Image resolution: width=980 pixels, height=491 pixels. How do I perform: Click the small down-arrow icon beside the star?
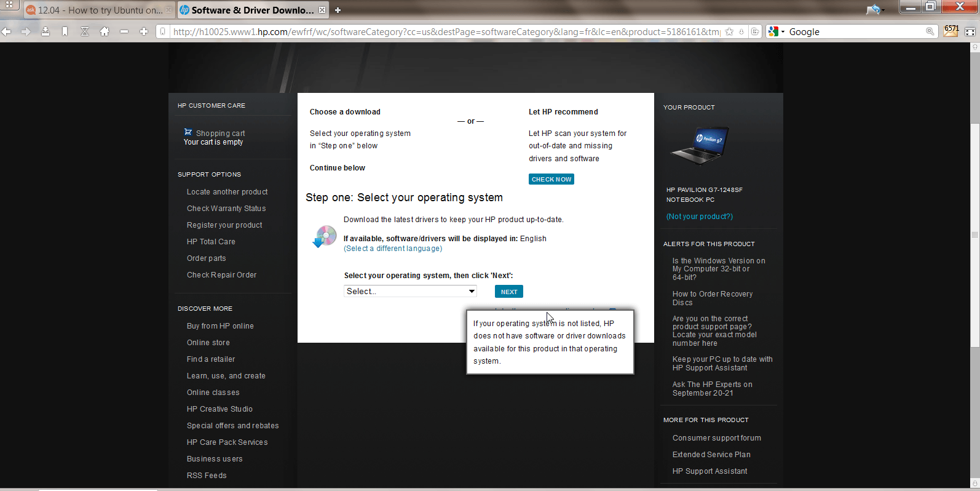[x=742, y=31]
